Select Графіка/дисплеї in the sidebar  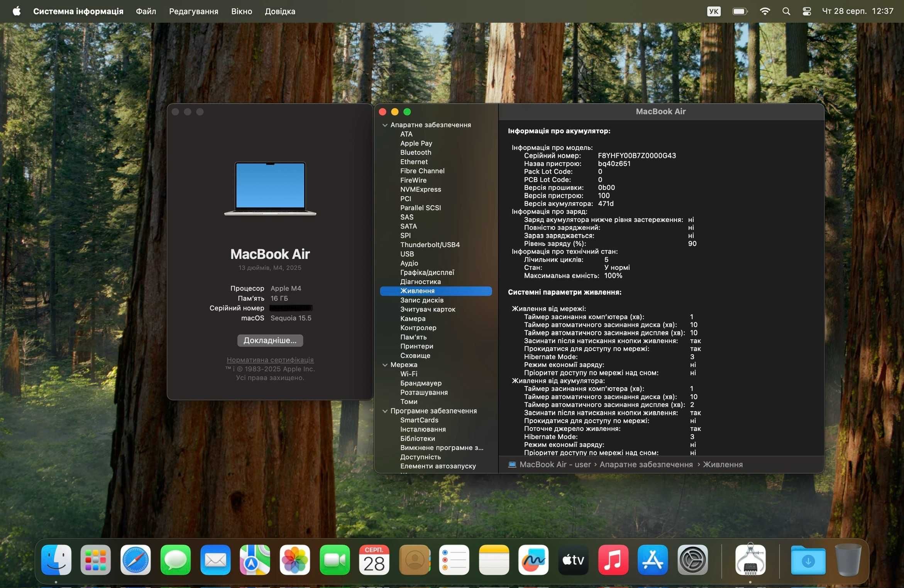tap(427, 273)
